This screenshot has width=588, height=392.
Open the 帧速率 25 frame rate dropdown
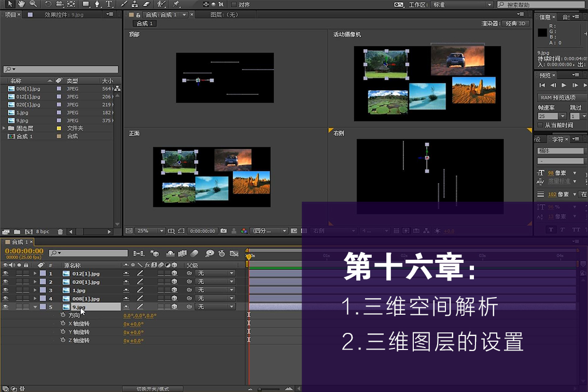pos(552,116)
